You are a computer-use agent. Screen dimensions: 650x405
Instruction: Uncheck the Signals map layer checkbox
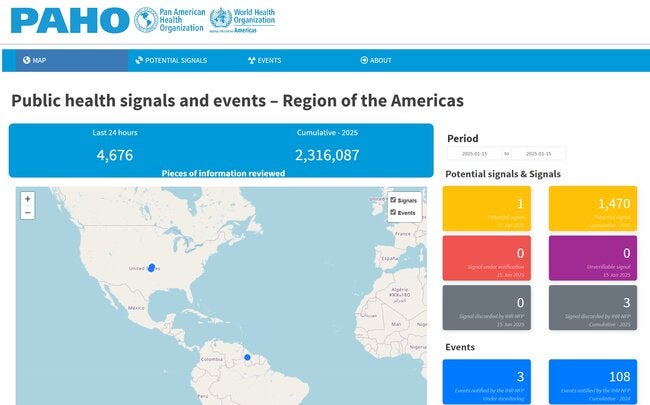click(393, 200)
